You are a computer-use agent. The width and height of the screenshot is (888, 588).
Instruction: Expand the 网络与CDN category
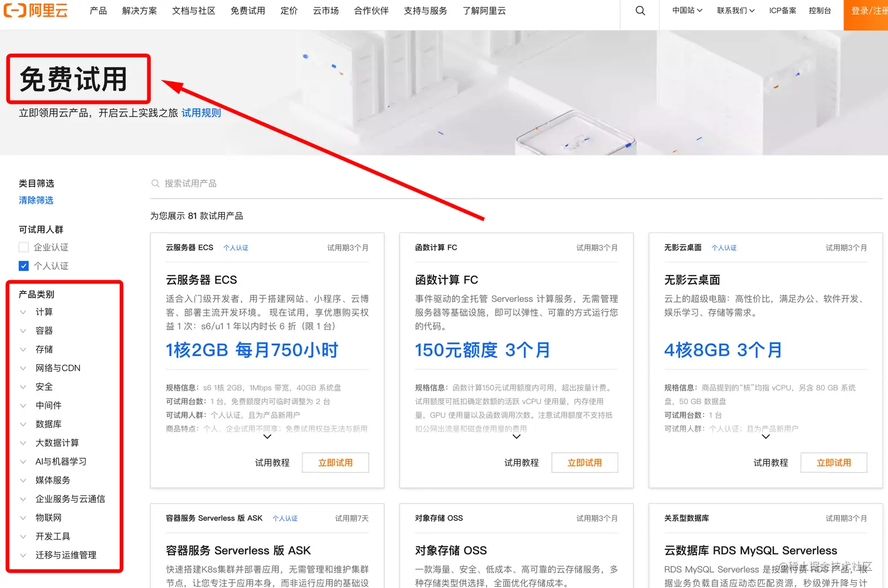point(23,368)
